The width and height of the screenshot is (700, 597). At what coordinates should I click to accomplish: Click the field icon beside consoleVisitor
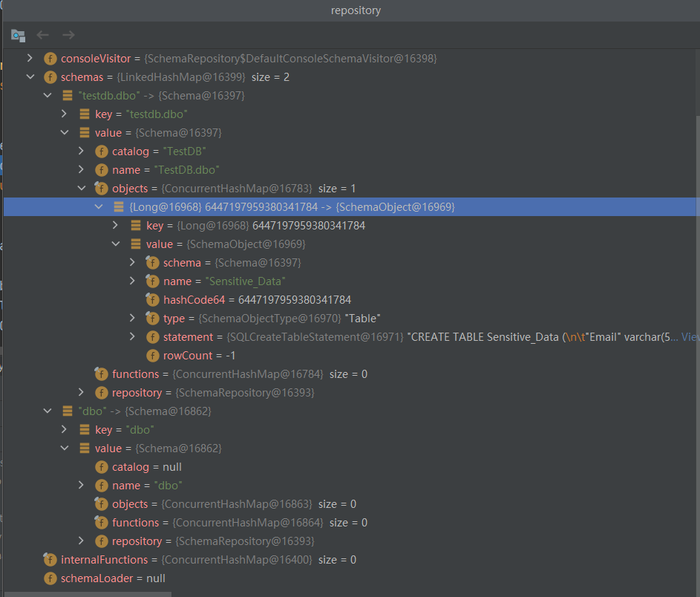(50, 58)
